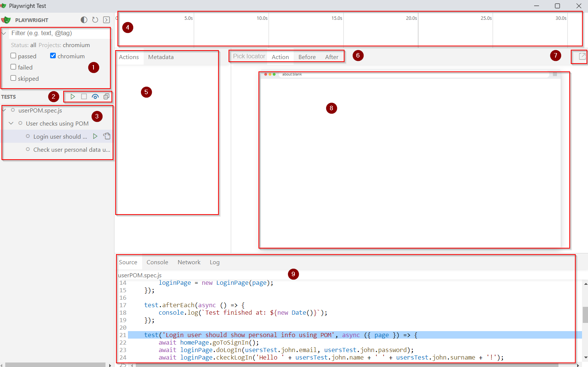Viewport: 588px width, 367px height.
Task: Toggle watch all eye icon
Action: tap(95, 96)
